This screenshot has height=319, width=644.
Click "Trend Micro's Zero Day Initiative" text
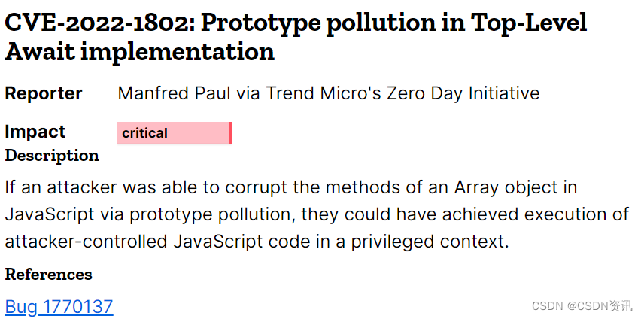pyautogui.click(x=402, y=93)
